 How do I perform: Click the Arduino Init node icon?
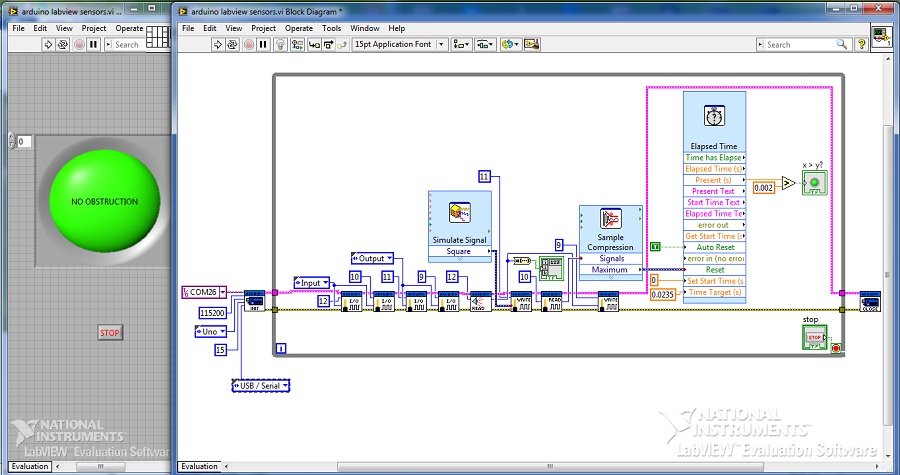coord(255,299)
